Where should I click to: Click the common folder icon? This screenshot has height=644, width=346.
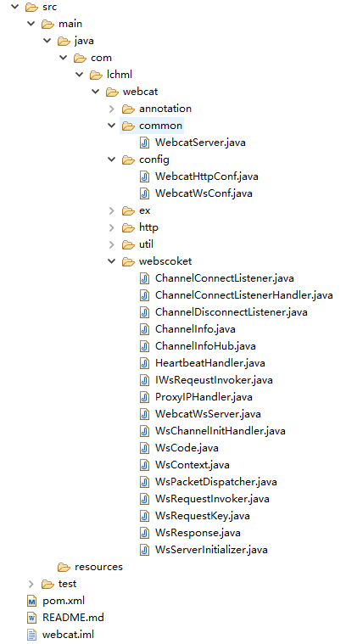click(128, 126)
